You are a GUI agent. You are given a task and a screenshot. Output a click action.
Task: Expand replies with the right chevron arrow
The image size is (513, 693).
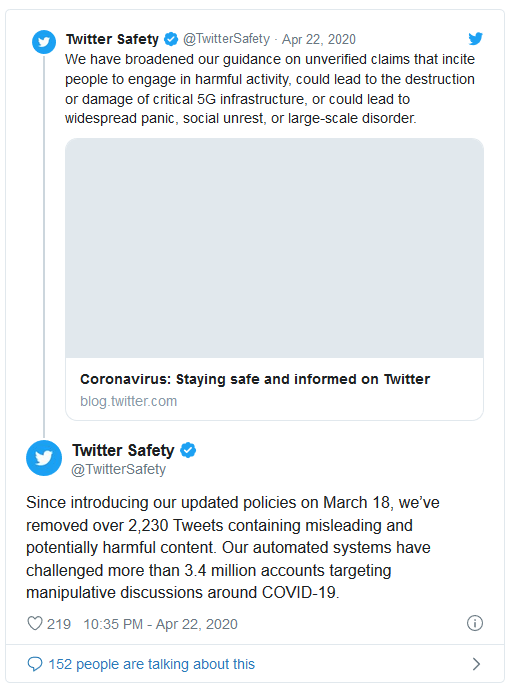point(476,664)
